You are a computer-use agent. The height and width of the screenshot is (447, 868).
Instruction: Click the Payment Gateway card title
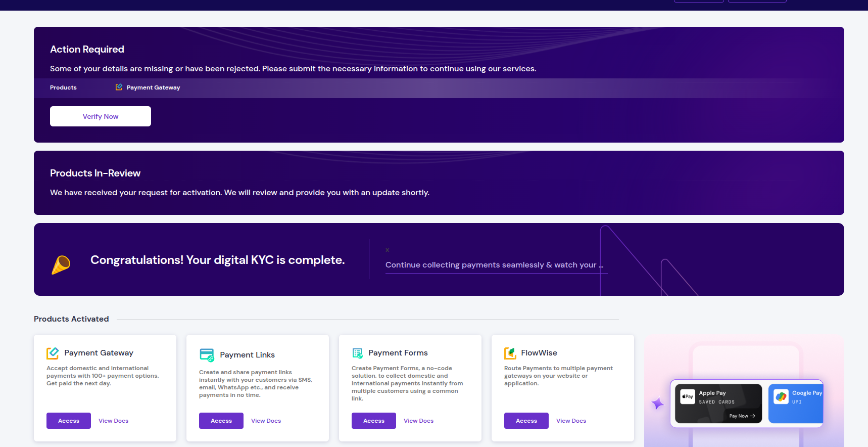point(99,353)
